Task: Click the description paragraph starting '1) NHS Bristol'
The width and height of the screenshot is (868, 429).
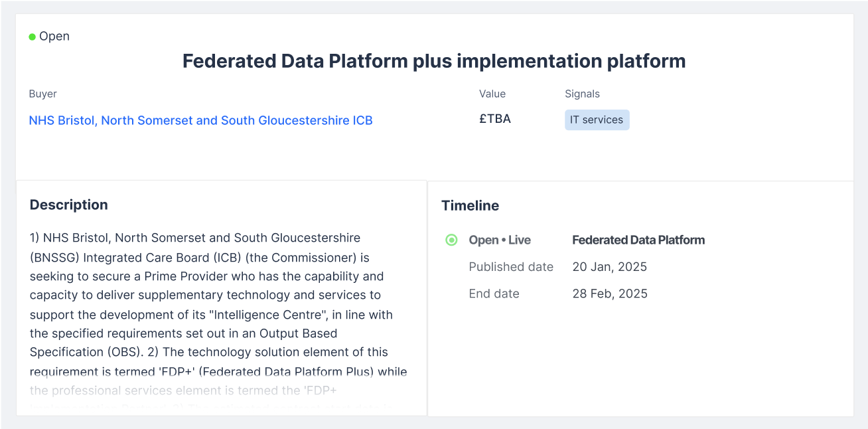Action: 218,323
